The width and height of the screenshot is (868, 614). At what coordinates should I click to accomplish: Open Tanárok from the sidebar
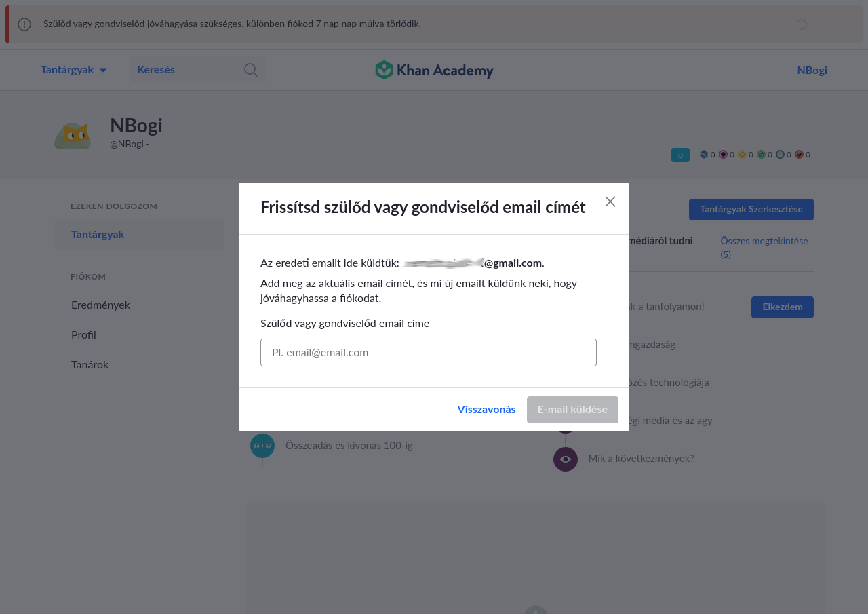90,365
